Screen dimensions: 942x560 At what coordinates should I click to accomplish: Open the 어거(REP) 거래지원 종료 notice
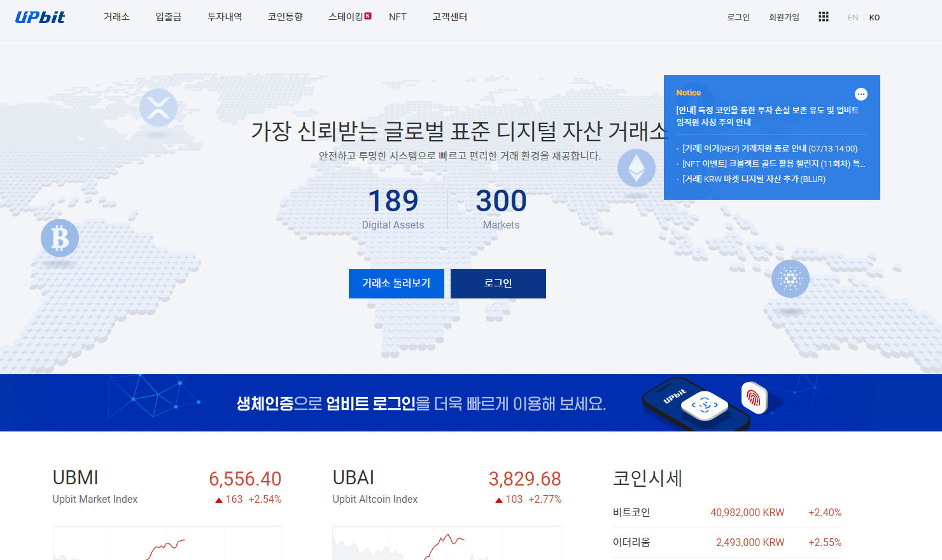coord(770,148)
